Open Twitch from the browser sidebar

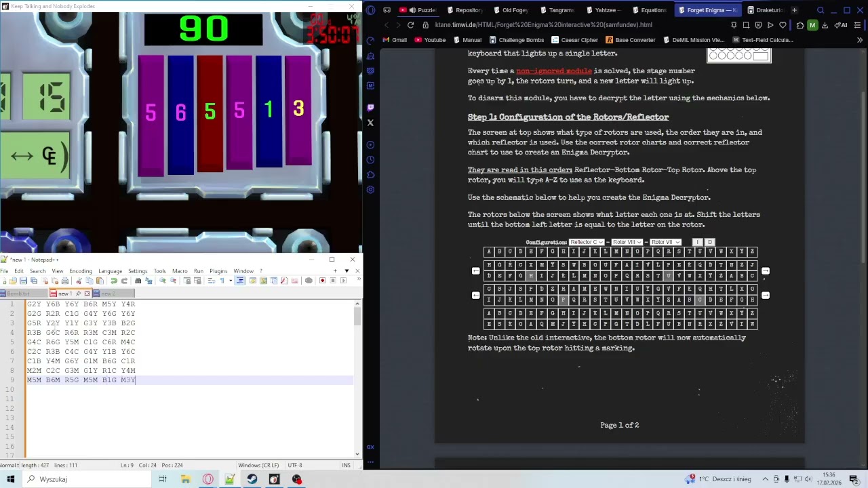click(x=370, y=108)
